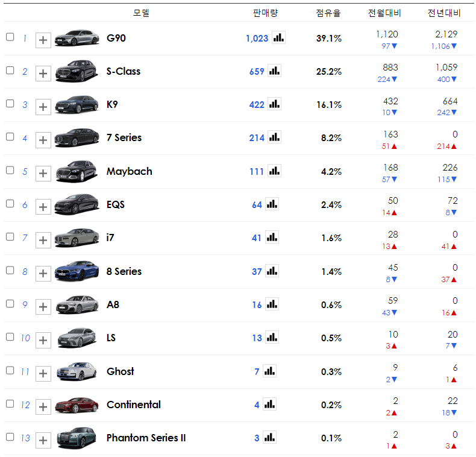The height and width of the screenshot is (457, 476).
Task: Expand the EQS row with plus button
Action: 43,207
